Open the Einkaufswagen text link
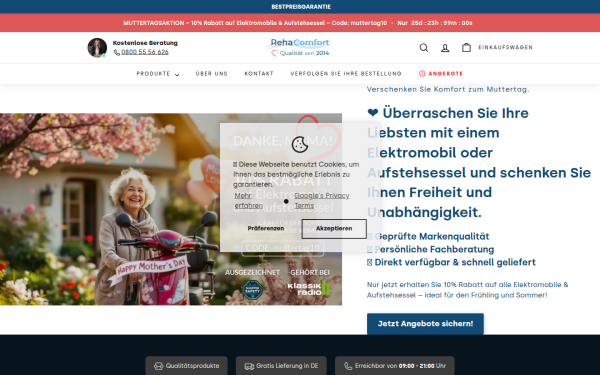This screenshot has height=375, width=600. pyautogui.click(x=505, y=47)
